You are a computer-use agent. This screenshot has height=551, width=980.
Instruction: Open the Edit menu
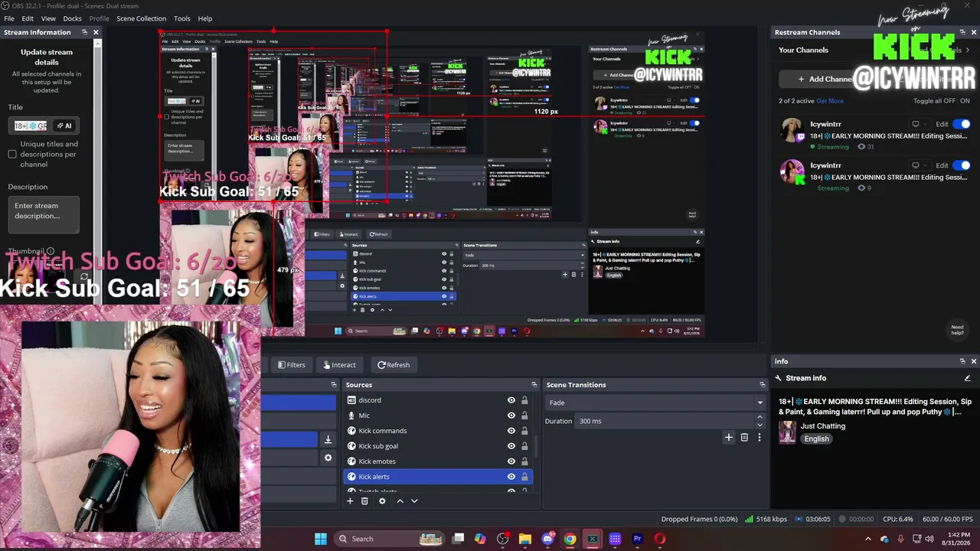(28, 18)
